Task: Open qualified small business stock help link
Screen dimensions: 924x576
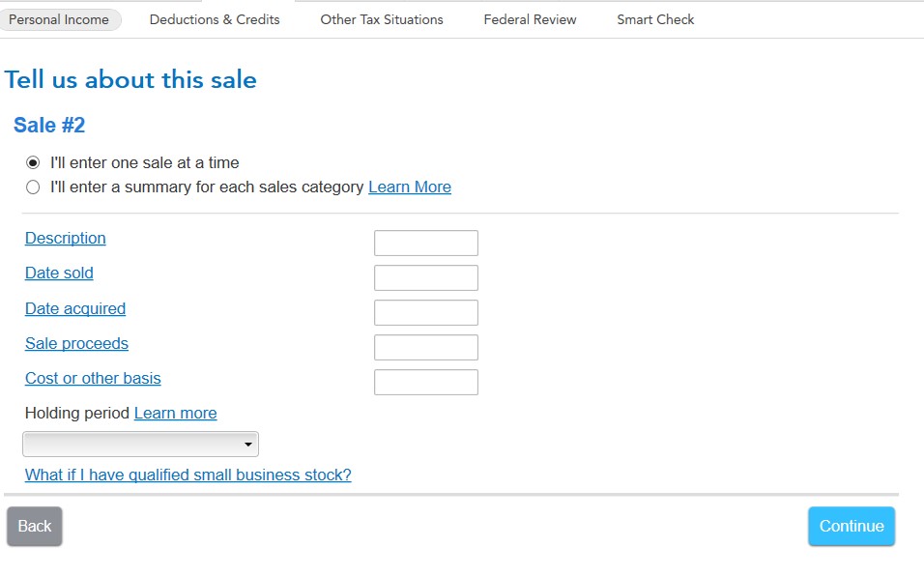Action: coord(188,475)
